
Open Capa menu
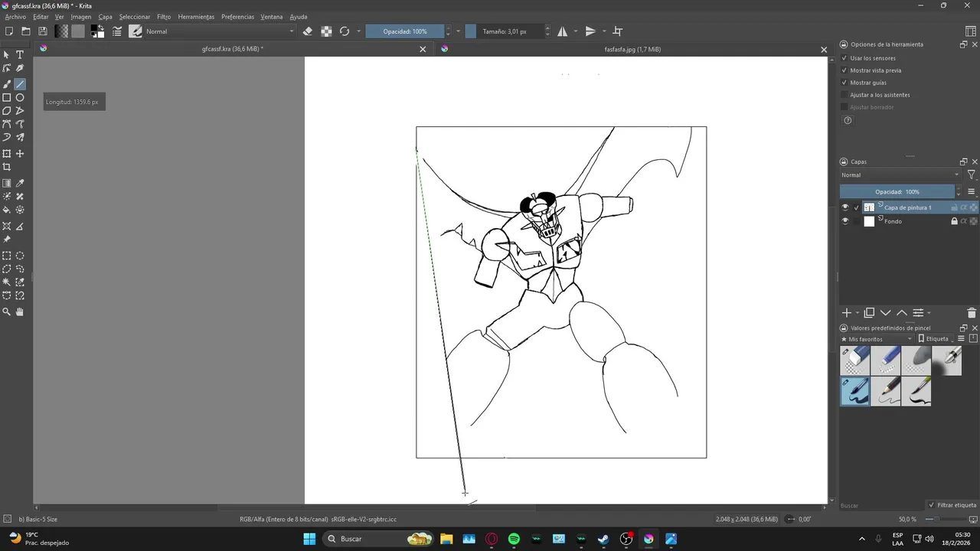(105, 17)
